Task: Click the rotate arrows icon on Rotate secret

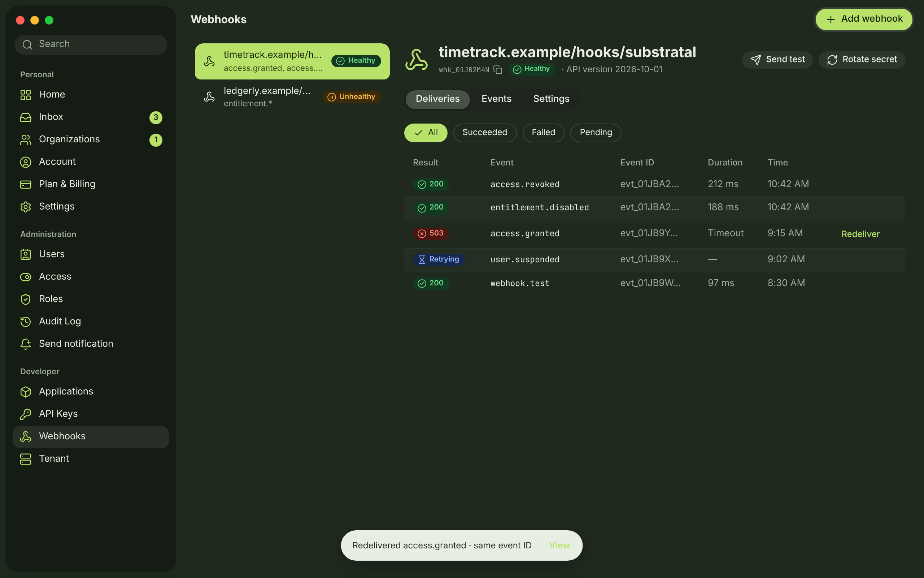Action: tap(832, 60)
